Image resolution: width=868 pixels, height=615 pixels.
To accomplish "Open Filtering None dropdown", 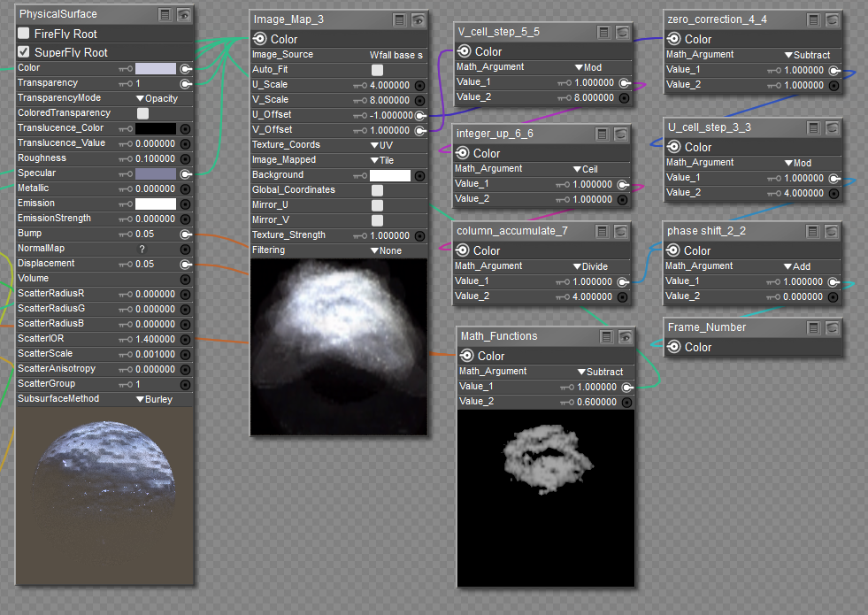I will click(x=387, y=250).
